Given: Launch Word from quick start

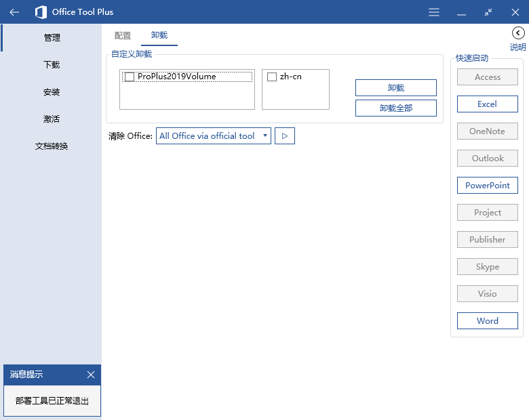Looking at the screenshot, I should tap(488, 320).
